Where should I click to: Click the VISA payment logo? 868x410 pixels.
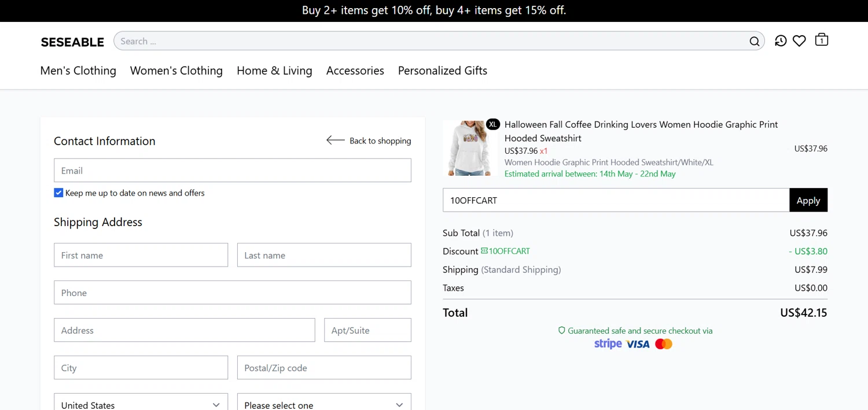click(x=638, y=345)
